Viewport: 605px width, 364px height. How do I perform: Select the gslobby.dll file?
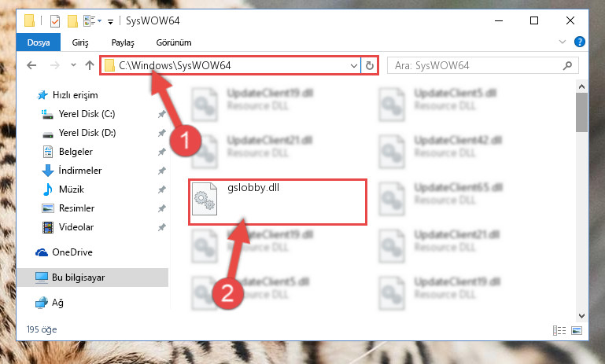[278, 202]
